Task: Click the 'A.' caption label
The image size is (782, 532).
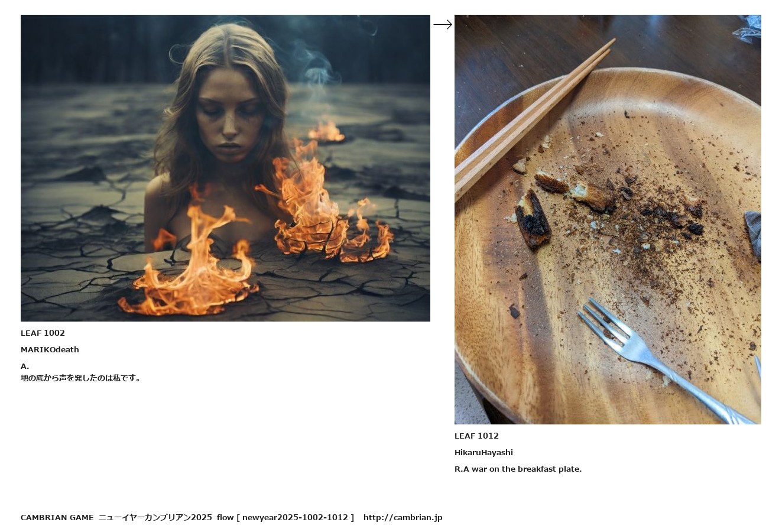Action: pos(25,366)
